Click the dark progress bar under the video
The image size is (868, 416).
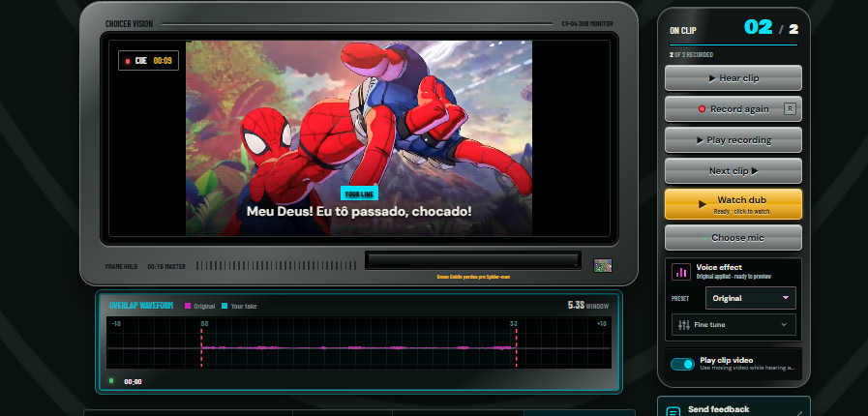coord(473,260)
